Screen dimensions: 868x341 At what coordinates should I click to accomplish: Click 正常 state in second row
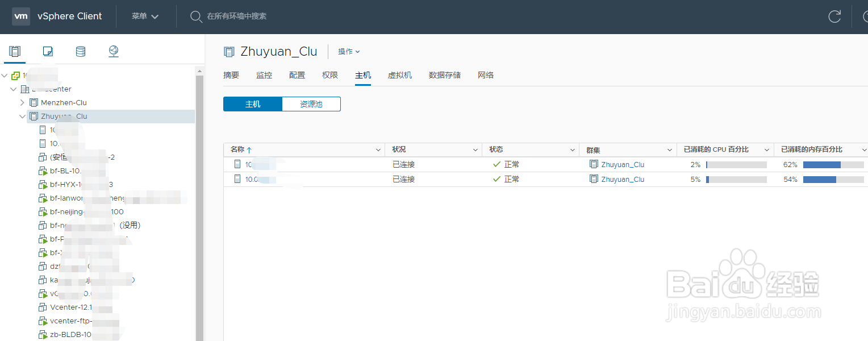pyautogui.click(x=512, y=180)
